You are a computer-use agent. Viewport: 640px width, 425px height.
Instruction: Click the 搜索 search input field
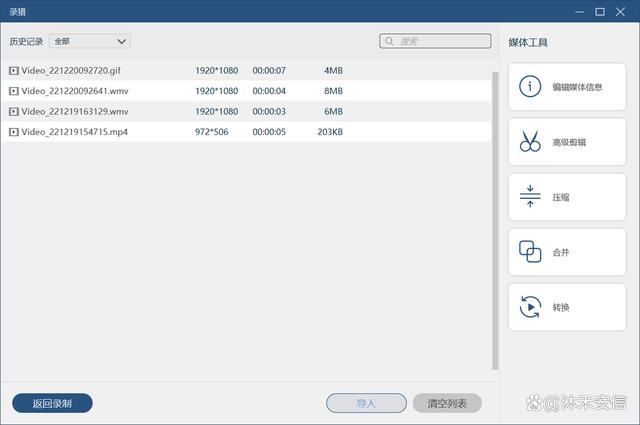[435, 41]
